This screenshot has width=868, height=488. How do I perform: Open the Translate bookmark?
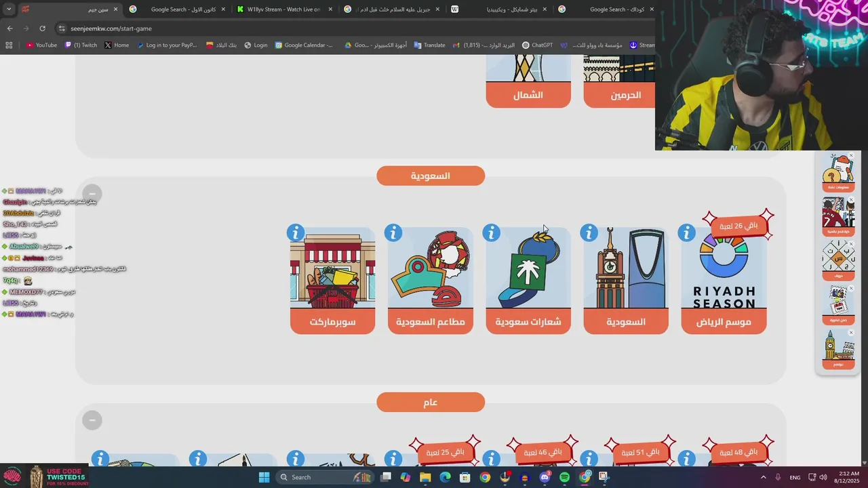point(429,45)
